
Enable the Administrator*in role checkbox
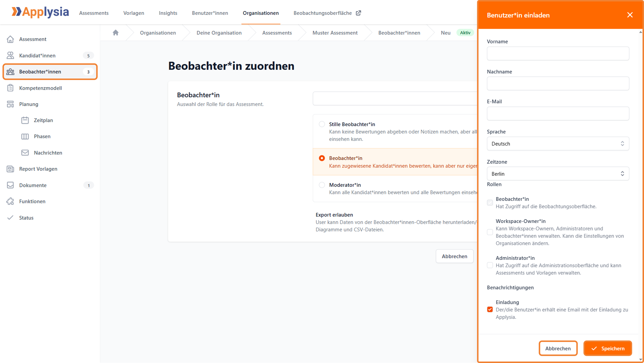point(490,265)
